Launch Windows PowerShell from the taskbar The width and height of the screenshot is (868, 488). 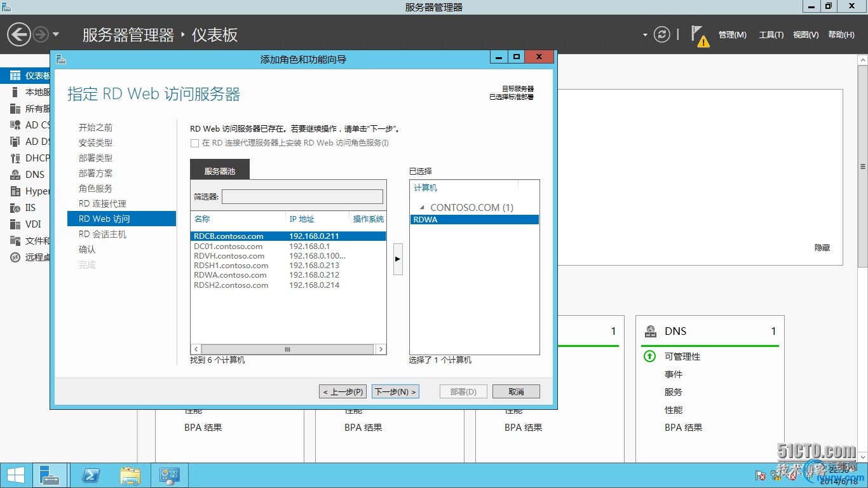pos(91,475)
